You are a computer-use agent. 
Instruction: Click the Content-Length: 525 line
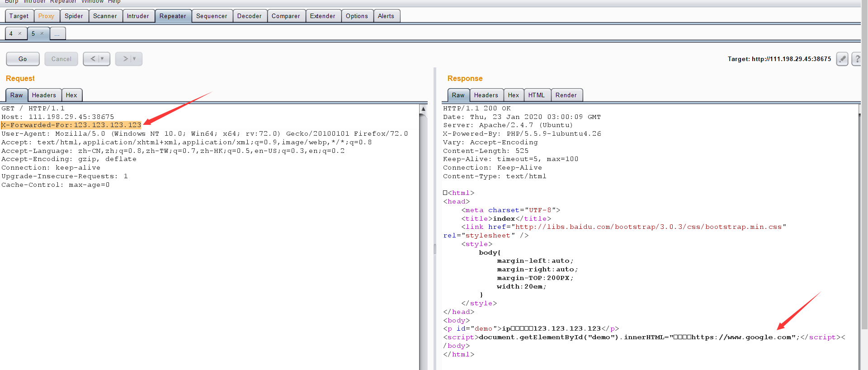coord(486,151)
